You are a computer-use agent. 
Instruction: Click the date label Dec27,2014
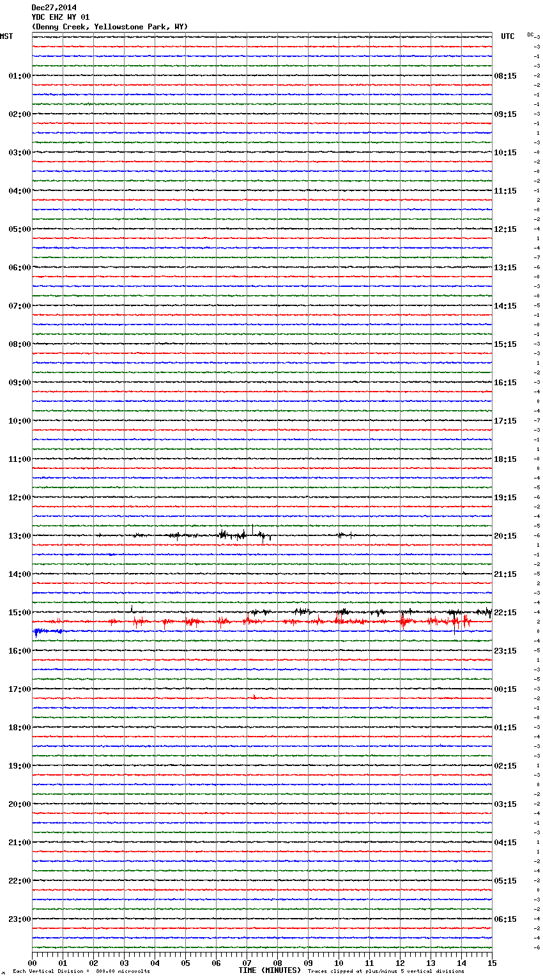tap(54, 8)
